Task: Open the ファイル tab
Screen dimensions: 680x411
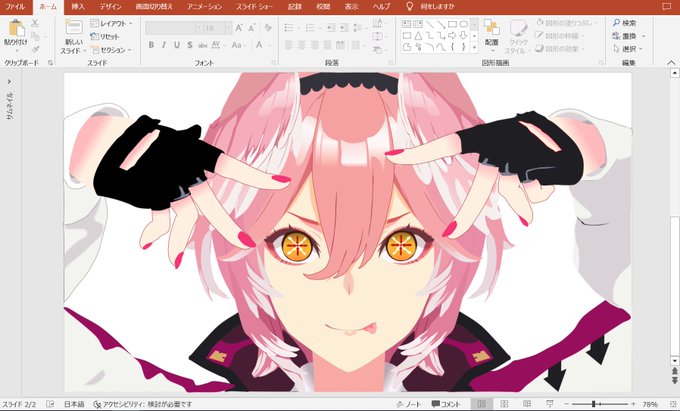Action: coord(15,7)
